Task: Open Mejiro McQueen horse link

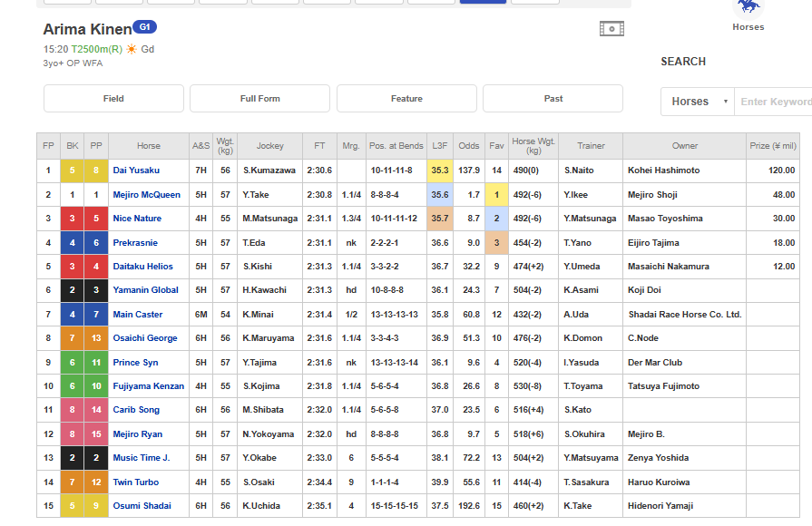Action: click(147, 195)
